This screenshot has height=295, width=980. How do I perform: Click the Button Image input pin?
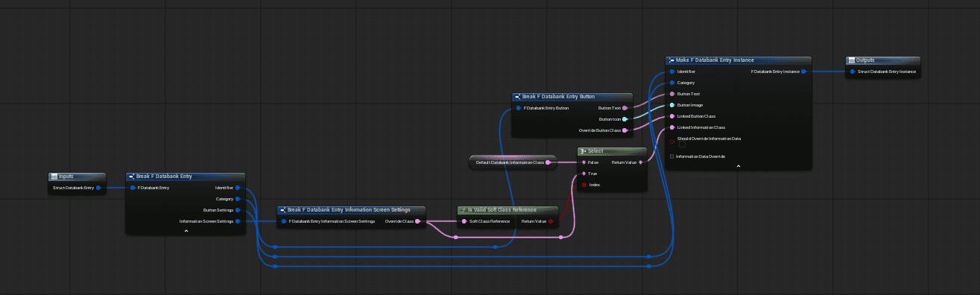[x=672, y=105]
